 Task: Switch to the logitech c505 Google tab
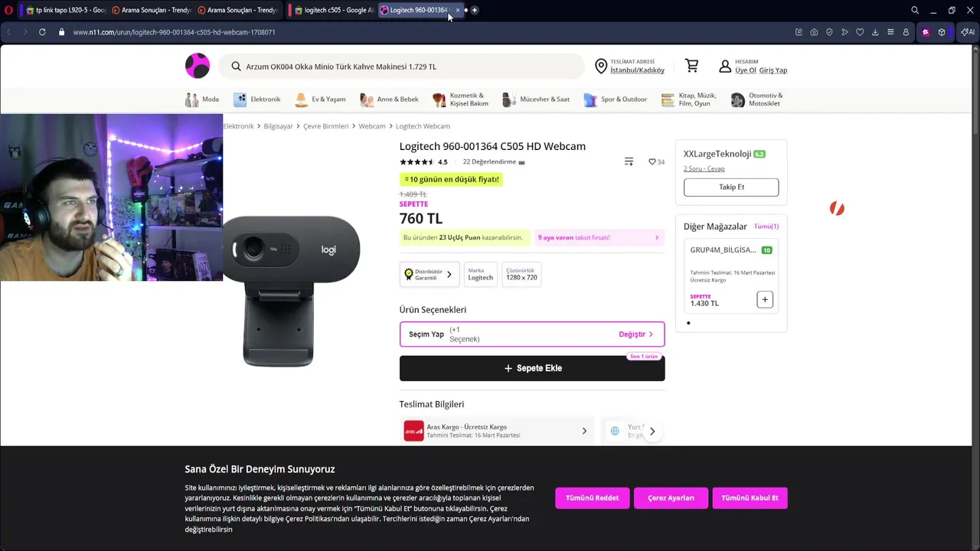(x=334, y=10)
